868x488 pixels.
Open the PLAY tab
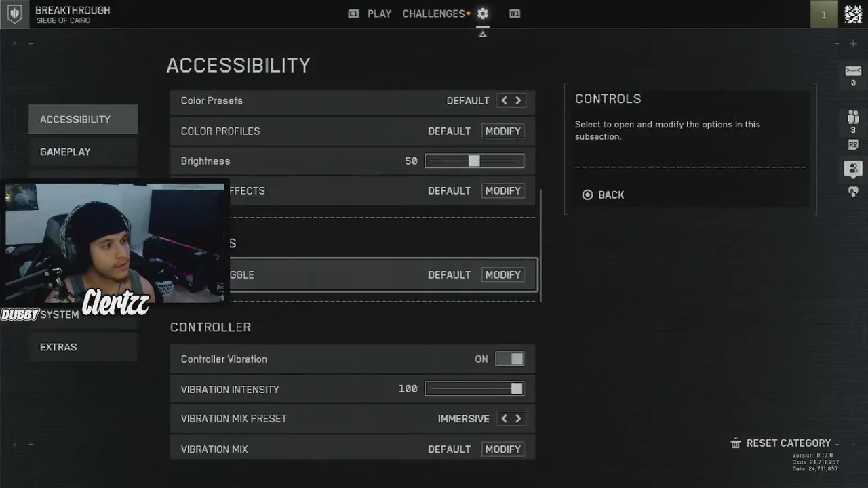point(379,14)
